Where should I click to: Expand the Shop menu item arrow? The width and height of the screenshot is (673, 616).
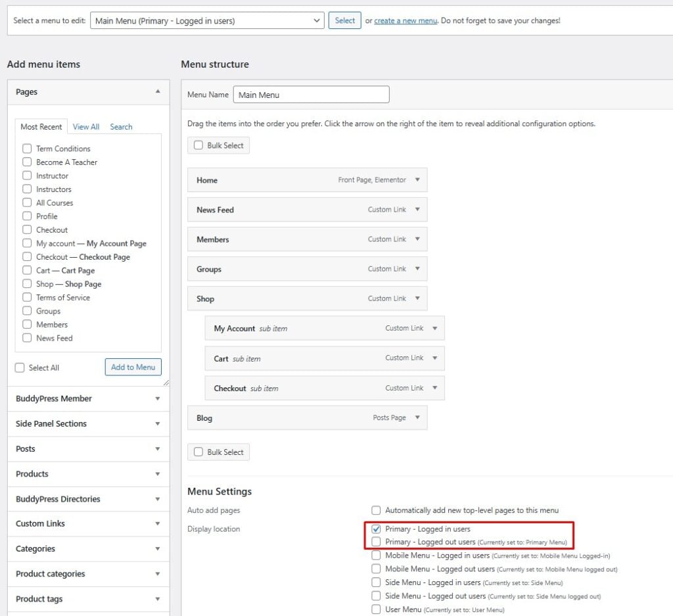tap(417, 298)
